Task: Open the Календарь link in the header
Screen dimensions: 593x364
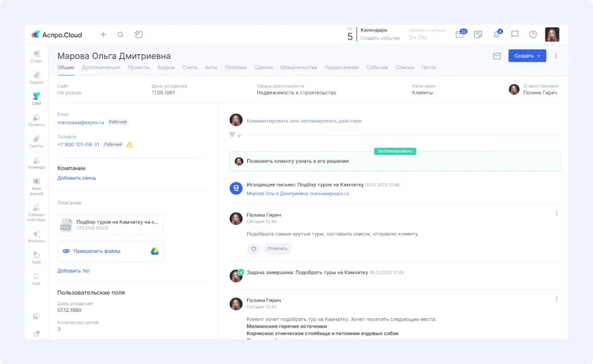Action: [374, 30]
